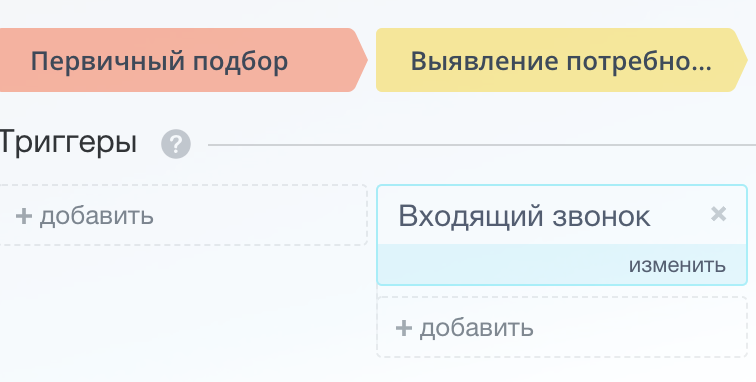Select the Выявление потребно... pipeline stage

561,62
